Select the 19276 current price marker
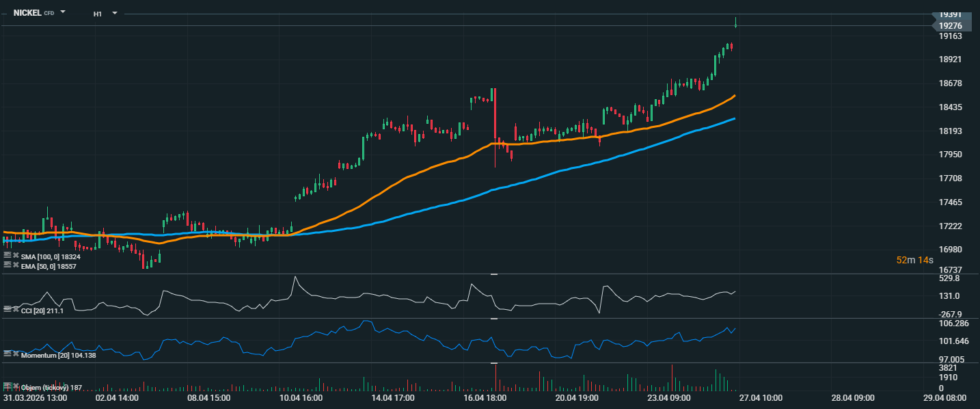The image size is (980, 409). pos(950,25)
